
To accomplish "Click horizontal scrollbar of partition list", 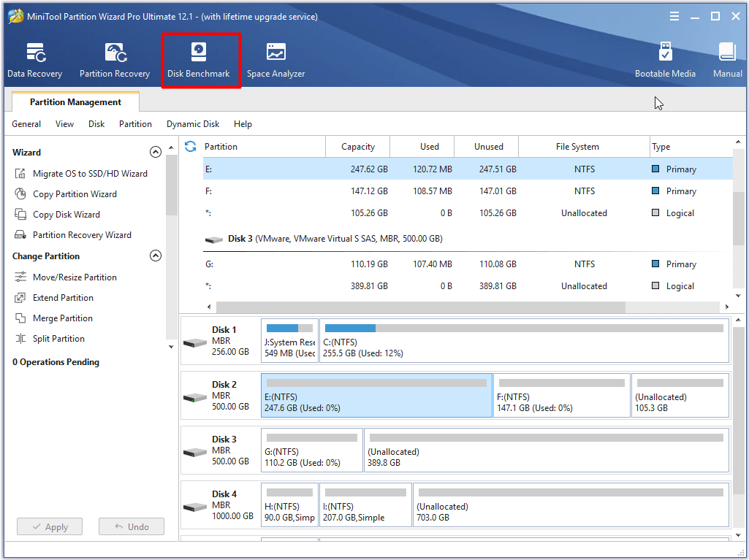I will coord(421,307).
